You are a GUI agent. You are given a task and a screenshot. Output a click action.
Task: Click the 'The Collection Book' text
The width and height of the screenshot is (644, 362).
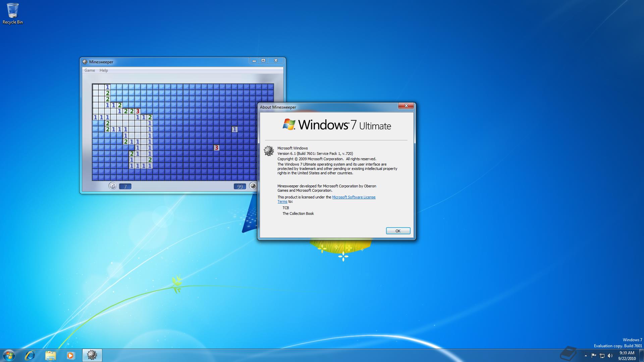click(x=298, y=214)
